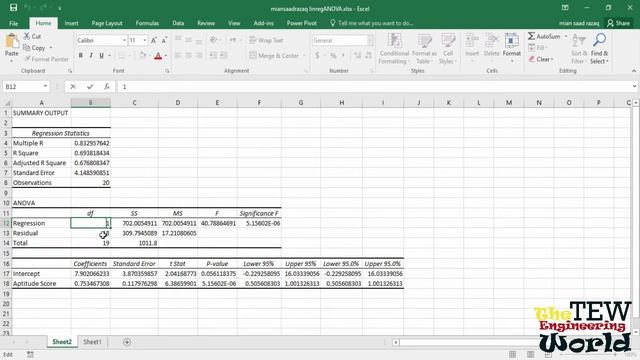Click the Select All corner triangle
640x360 pixels.
click(x=7, y=103)
